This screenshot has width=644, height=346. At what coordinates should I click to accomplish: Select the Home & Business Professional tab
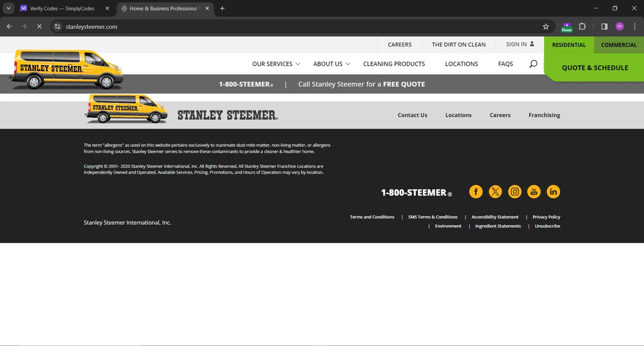[x=164, y=9]
